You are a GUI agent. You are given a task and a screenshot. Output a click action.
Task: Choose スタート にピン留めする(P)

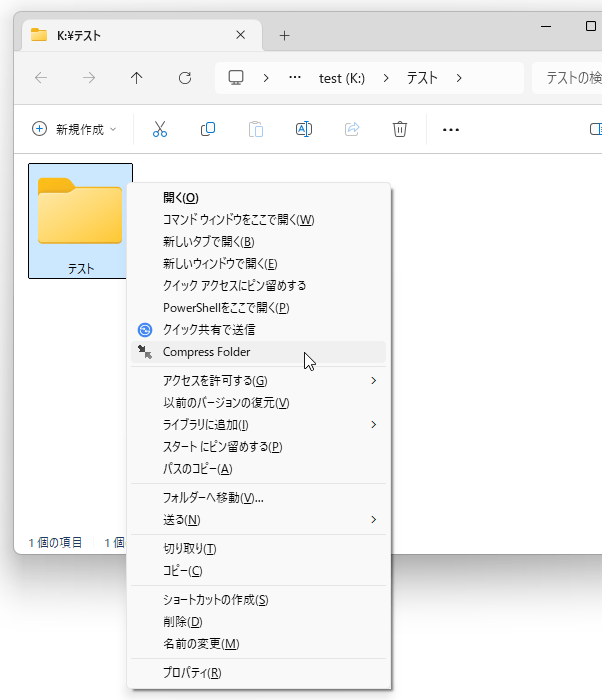click(x=259, y=447)
